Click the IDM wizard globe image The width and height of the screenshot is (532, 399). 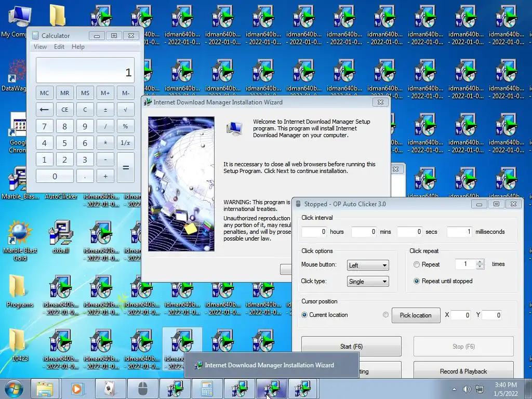pos(181,184)
